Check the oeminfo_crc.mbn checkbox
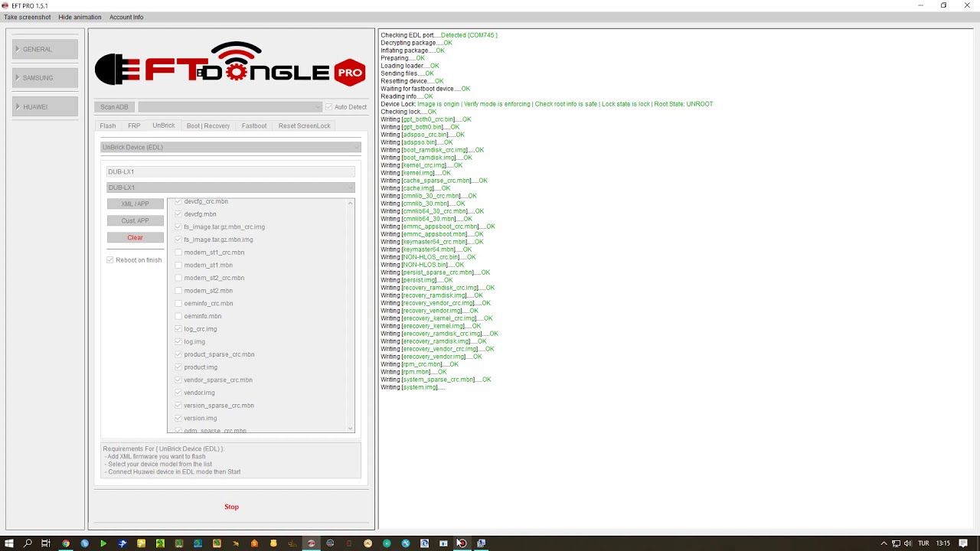Viewport: 980px width, 551px height. click(178, 303)
